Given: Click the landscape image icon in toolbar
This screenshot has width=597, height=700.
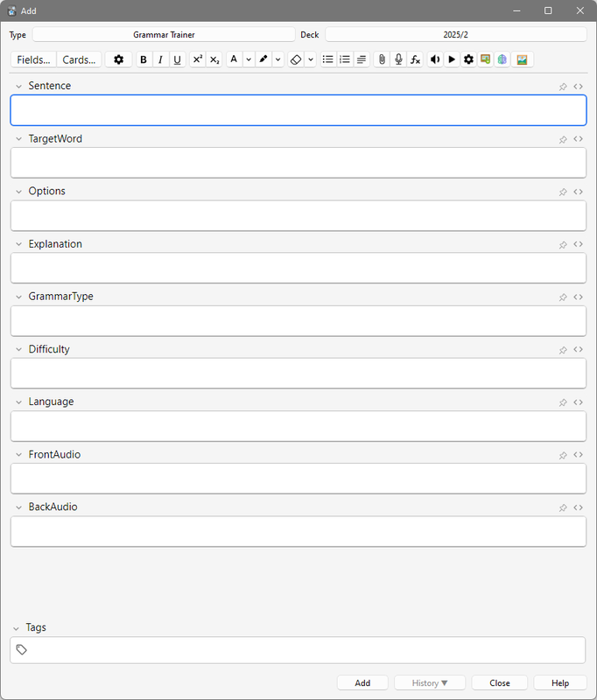Looking at the screenshot, I should pos(522,59).
